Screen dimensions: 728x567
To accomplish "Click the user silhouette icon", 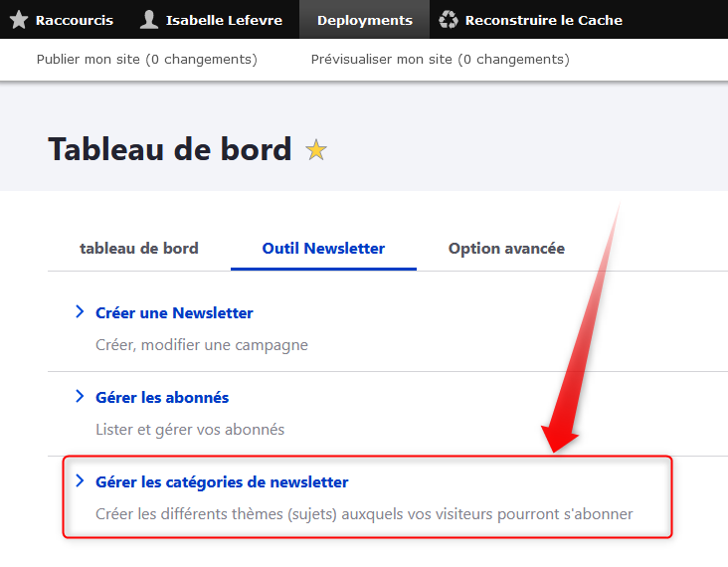I will tap(149, 20).
